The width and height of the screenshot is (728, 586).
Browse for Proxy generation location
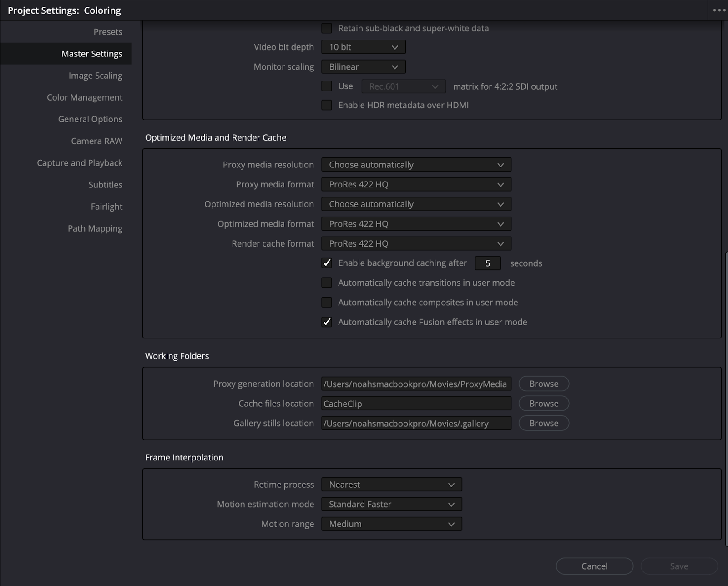544,384
